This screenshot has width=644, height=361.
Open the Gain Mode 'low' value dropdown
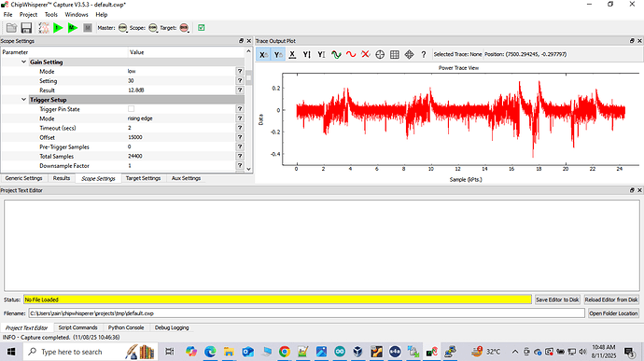181,71
